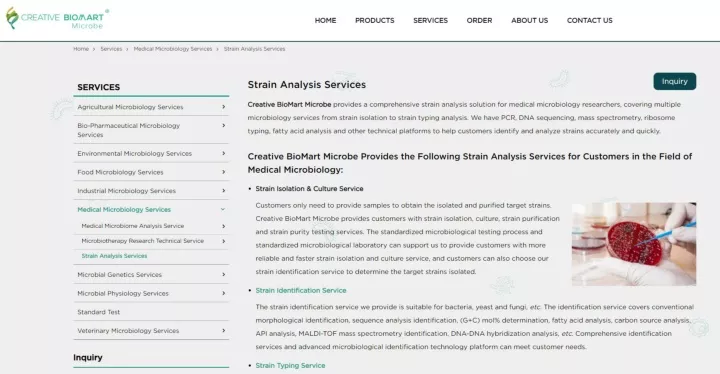Open Medical Microbiology Services breadcrumb link
This screenshot has height=374, width=720.
tap(173, 49)
